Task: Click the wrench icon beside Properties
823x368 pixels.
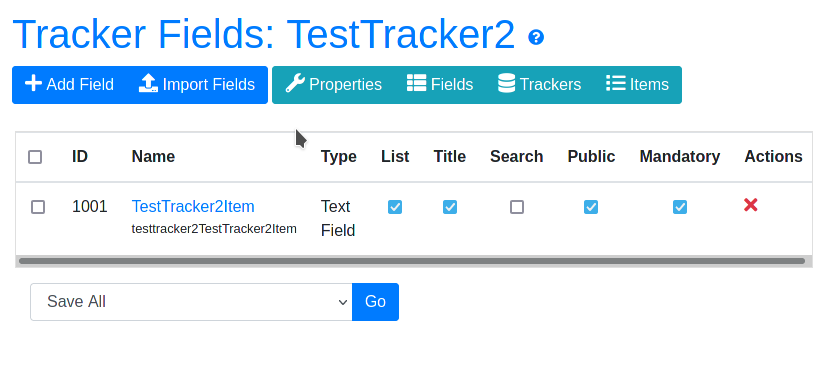Action: coord(295,83)
